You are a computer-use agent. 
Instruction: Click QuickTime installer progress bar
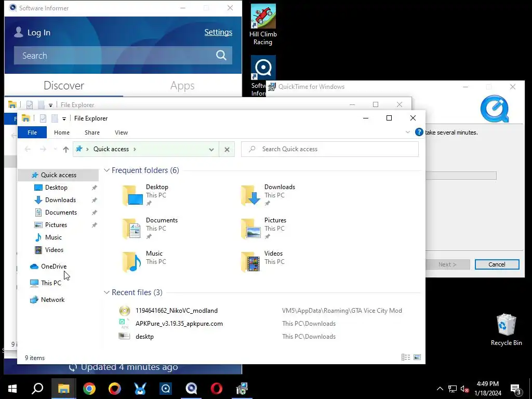[x=461, y=176]
